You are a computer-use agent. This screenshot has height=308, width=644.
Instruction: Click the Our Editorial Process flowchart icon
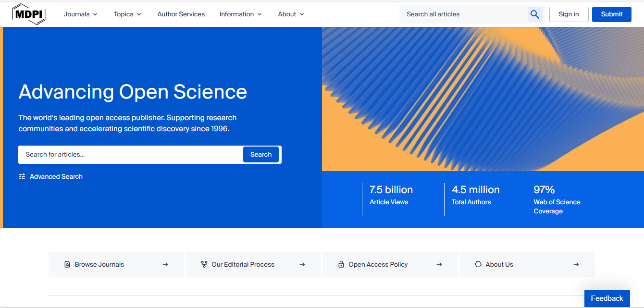(x=204, y=264)
